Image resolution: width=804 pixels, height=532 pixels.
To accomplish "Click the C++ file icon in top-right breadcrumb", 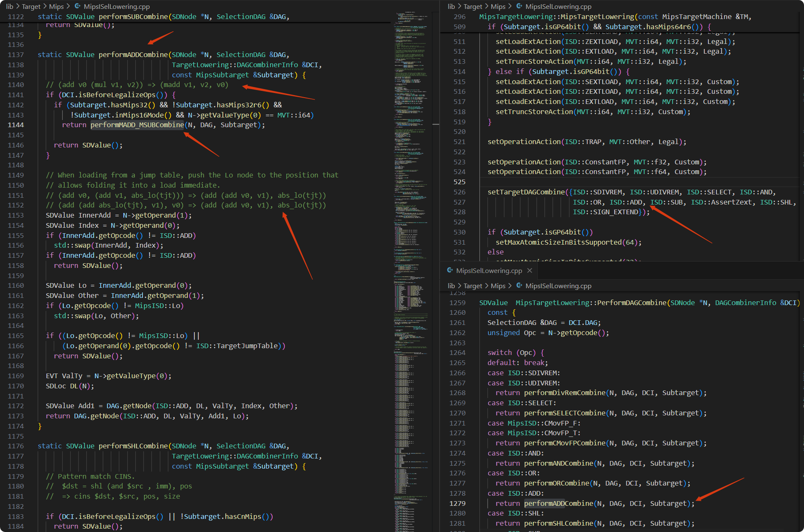I will tap(520, 6).
